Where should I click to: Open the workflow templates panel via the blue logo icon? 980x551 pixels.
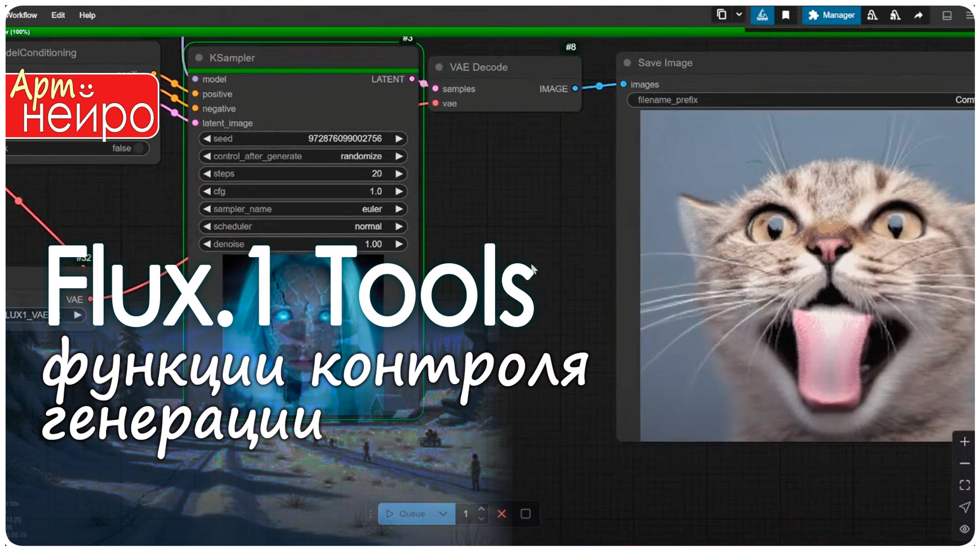762,15
